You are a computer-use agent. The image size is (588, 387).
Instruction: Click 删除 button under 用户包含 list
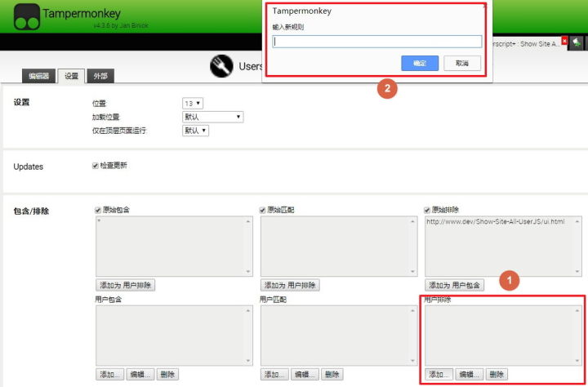[167, 374]
